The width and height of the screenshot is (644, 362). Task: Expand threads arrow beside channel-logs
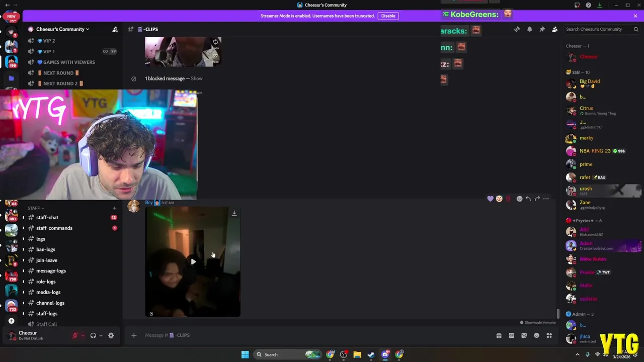click(x=23, y=303)
